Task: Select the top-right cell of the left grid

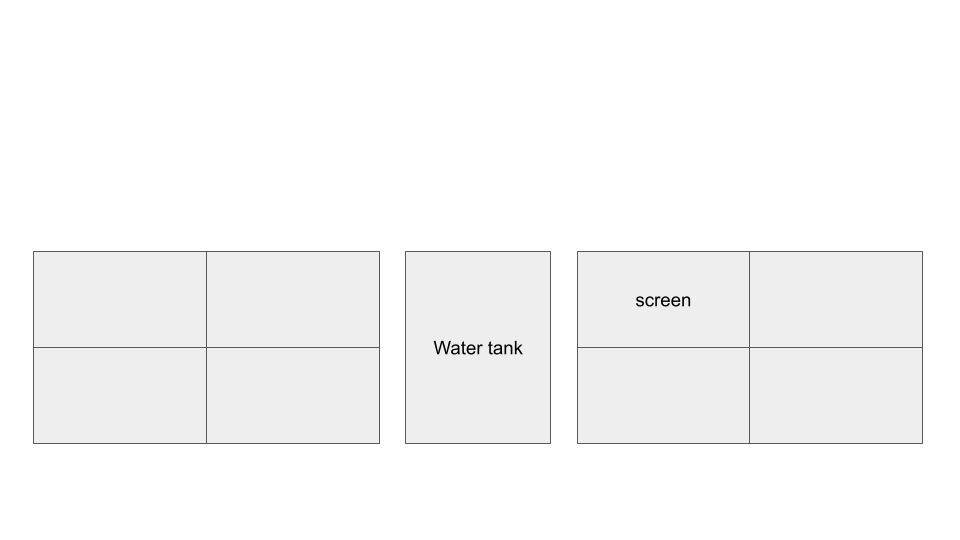Action: [x=293, y=299]
